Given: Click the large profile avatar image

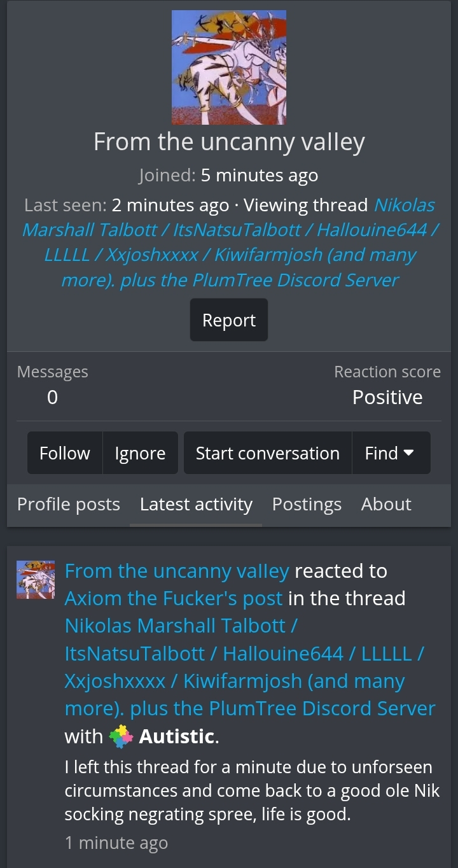Looking at the screenshot, I should [x=229, y=67].
